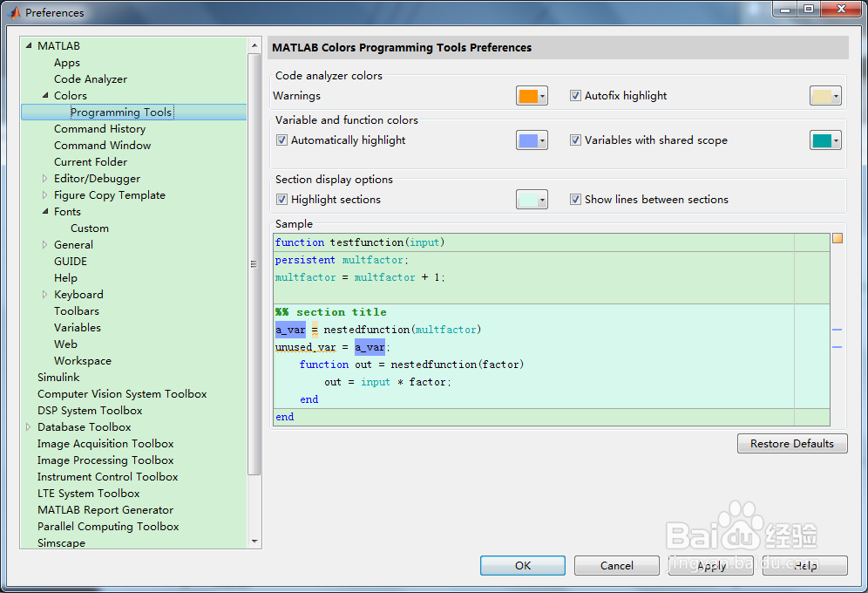Select Computer Vision System Toolbox
868x593 pixels.
[122, 393]
